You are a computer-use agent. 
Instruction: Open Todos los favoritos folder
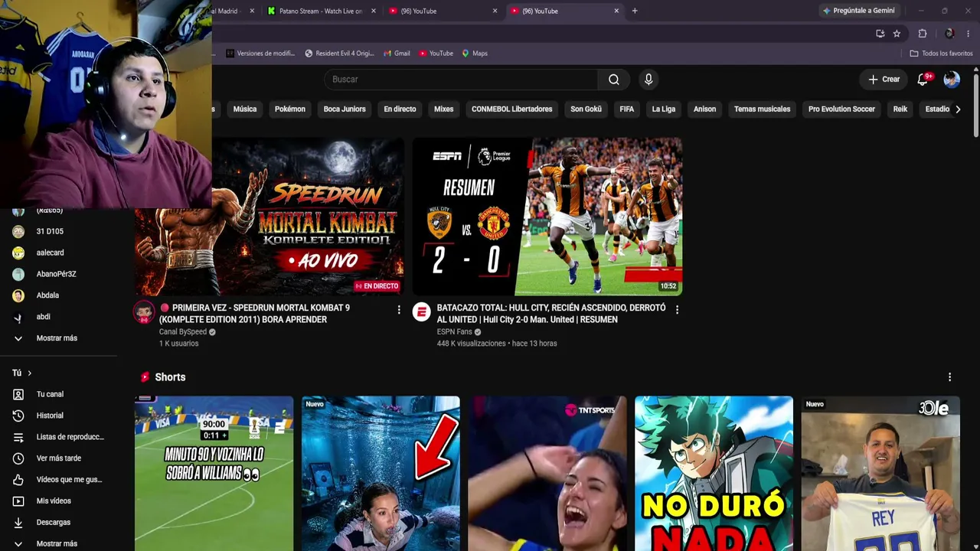coord(941,54)
